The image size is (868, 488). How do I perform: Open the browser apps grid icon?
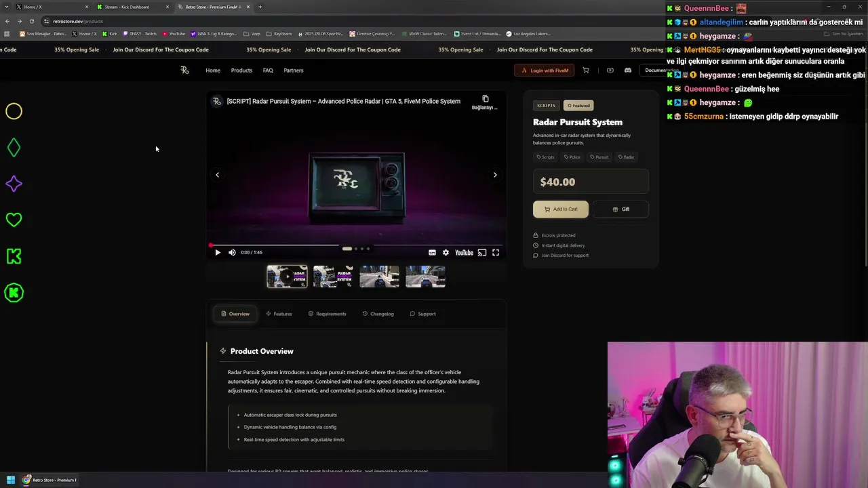click(x=7, y=34)
